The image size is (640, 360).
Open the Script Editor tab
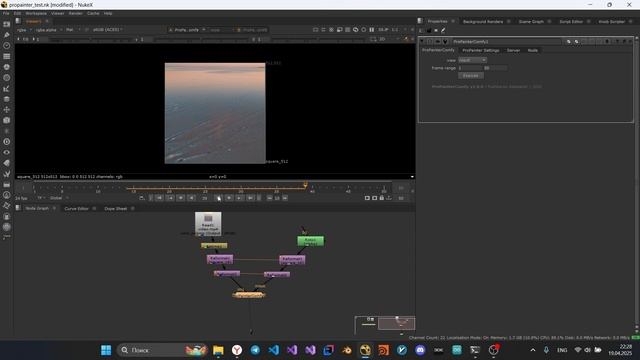point(571,22)
